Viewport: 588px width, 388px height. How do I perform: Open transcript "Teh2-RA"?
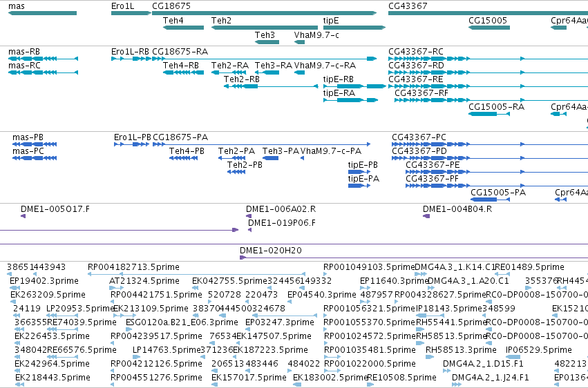point(230,66)
